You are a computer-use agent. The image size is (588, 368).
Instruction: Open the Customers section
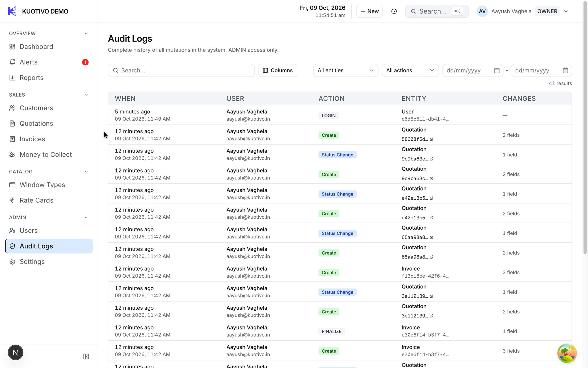pyautogui.click(x=36, y=108)
